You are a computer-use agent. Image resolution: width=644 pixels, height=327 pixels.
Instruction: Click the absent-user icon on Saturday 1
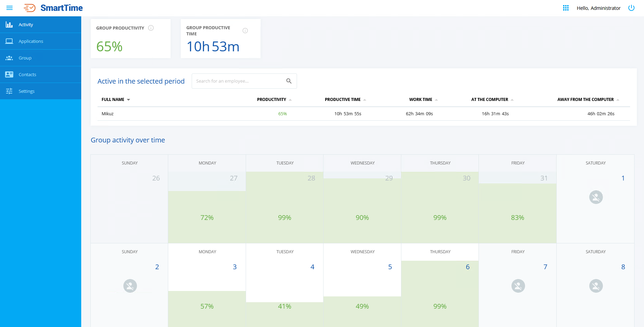click(596, 197)
